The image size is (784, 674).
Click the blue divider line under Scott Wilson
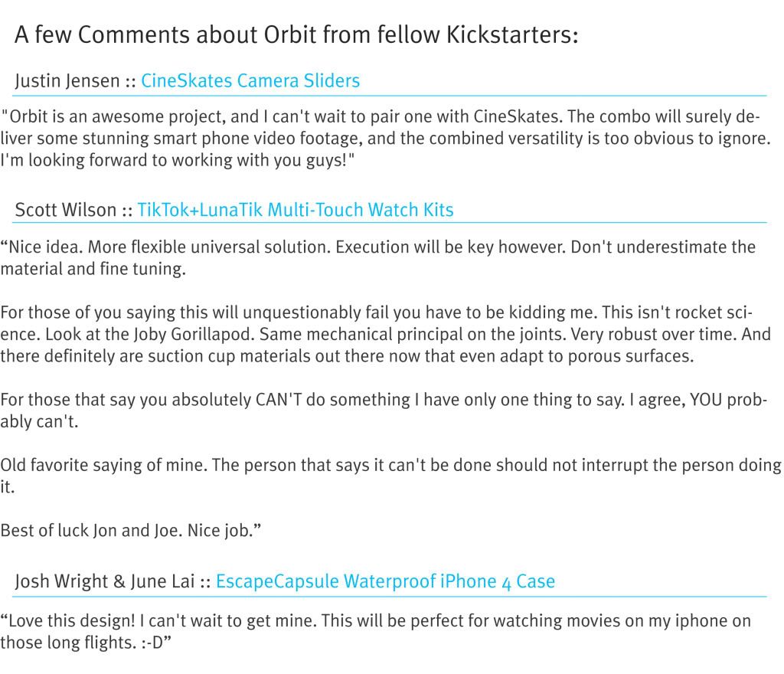(x=390, y=223)
